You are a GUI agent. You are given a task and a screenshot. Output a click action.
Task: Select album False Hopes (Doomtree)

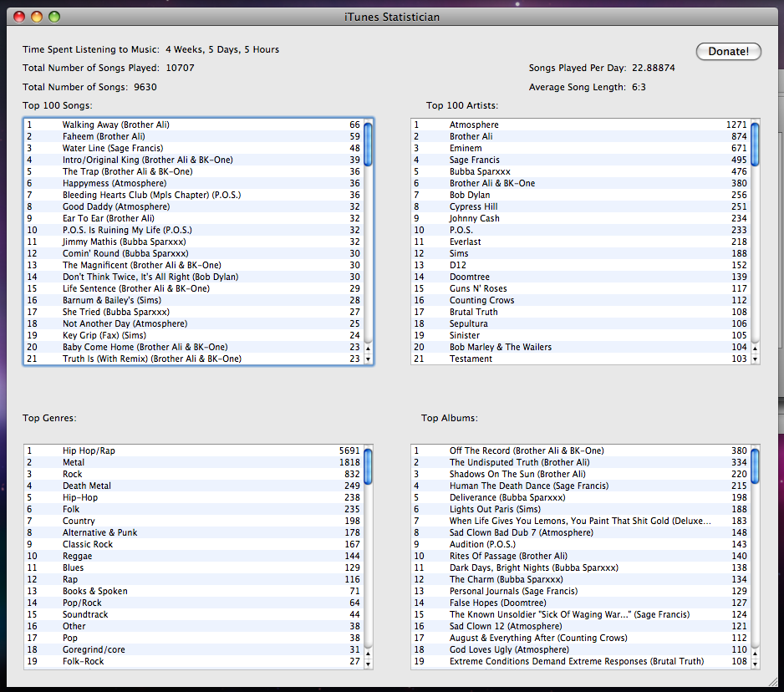pos(581,603)
